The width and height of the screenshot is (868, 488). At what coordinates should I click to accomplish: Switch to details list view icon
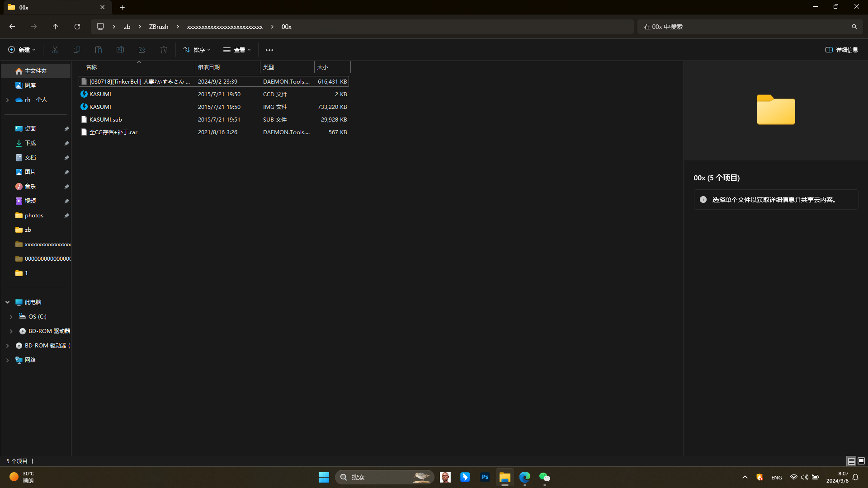click(851, 461)
